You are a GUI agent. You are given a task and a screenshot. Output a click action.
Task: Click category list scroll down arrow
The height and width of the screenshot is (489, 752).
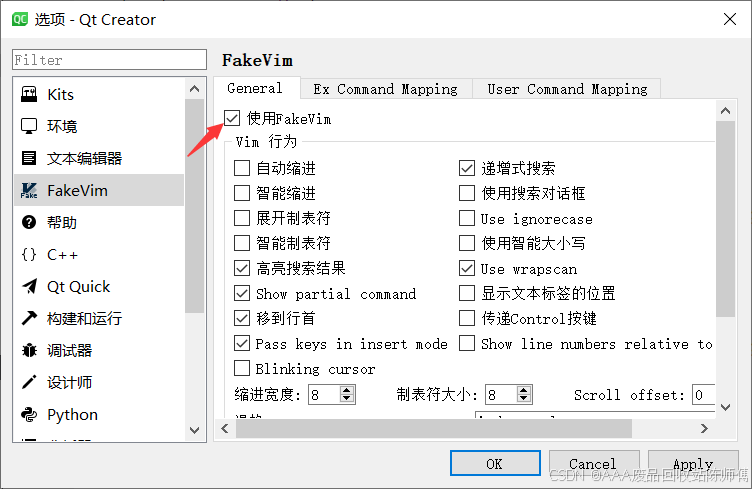coord(194,430)
